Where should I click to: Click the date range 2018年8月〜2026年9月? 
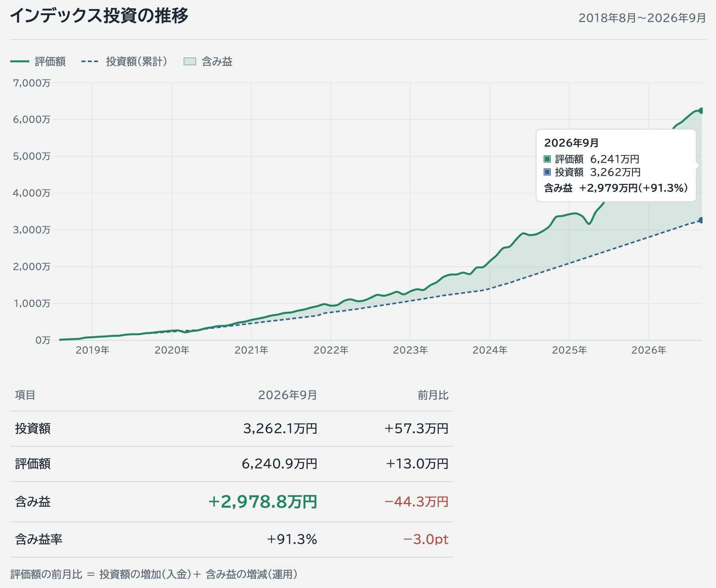coord(642,18)
